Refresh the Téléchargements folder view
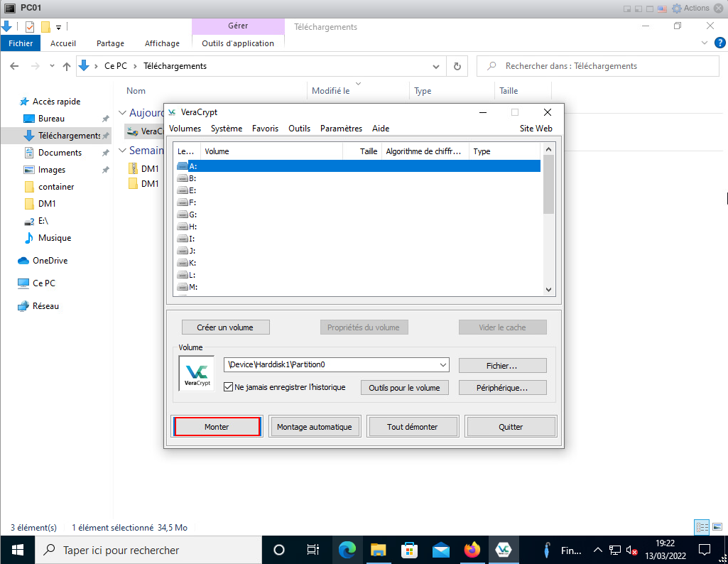The height and width of the screenshot is (564, 728). point(457,66)
